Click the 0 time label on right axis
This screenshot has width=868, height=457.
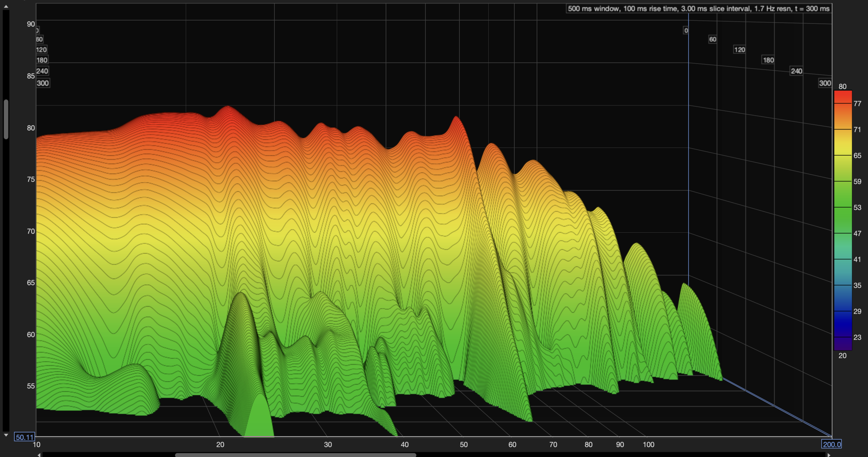click(685, 30)
